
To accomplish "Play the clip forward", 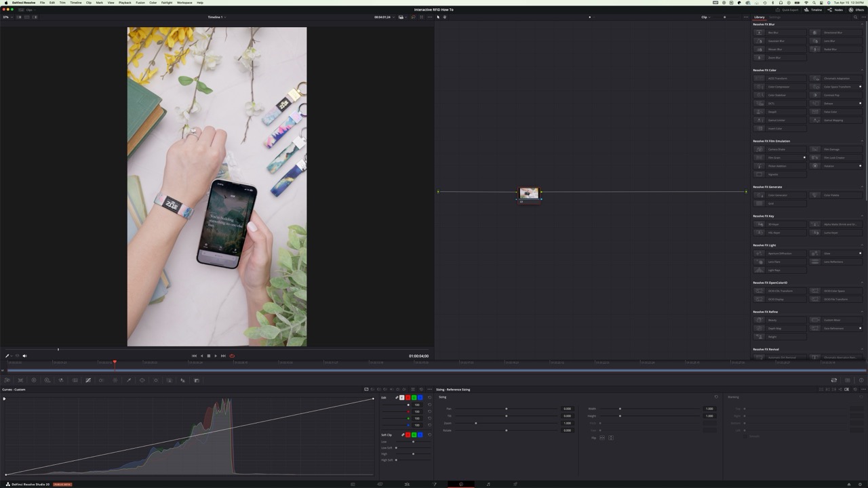I will (x=216, y=356).
